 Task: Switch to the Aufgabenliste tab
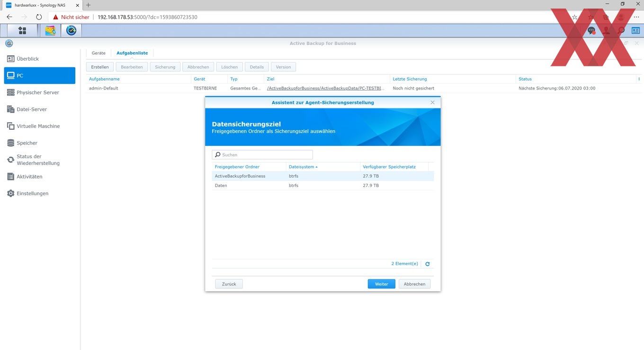pos(132,53)
